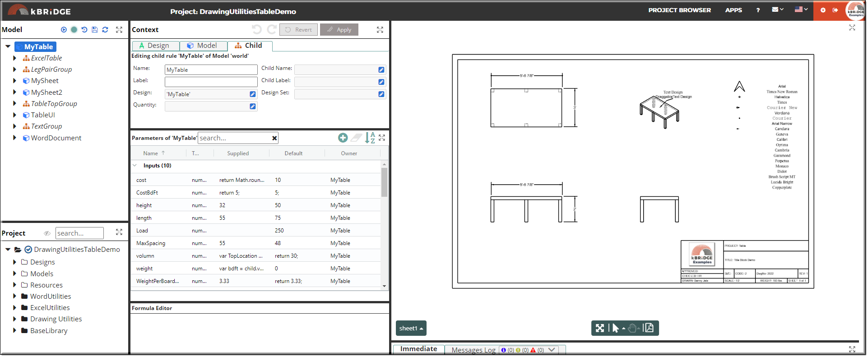
Task: Edit Design Set formula icon
Action: (381, 94)
